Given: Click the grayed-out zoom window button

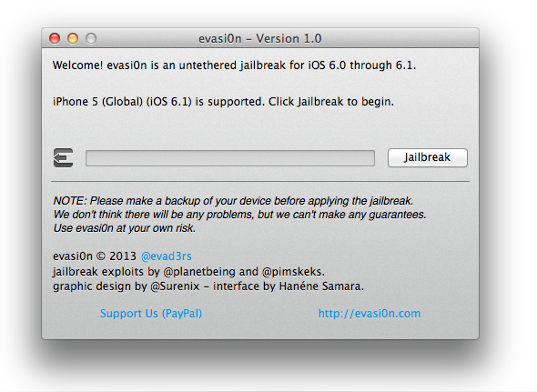Looking at the screenshot, I should click(91, 38).
